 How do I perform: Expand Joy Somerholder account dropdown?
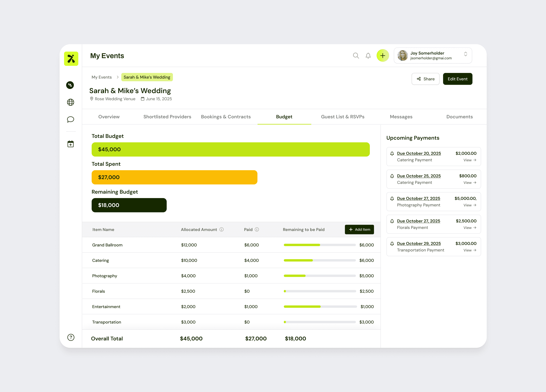click(465, 54)
